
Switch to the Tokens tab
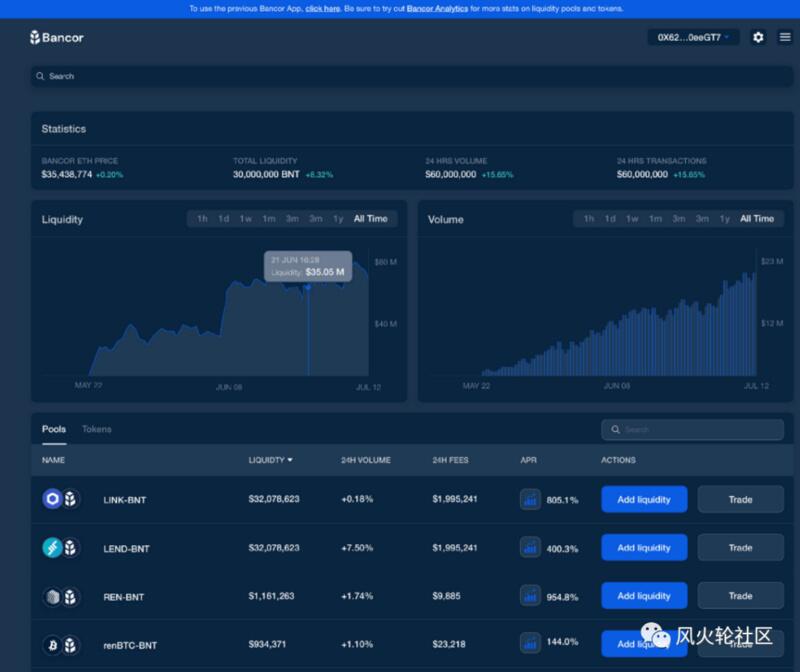[96, 429]
